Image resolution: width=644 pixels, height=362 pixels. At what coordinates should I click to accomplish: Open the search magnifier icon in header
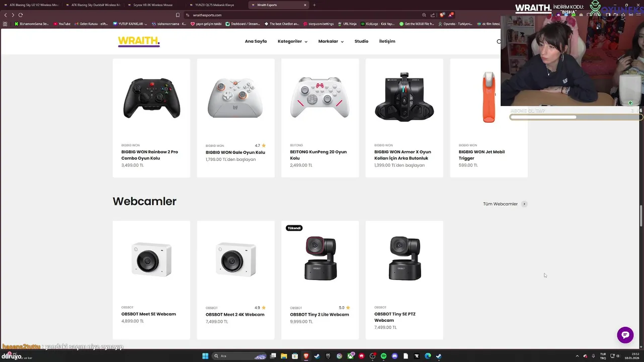tap(499, 41)
